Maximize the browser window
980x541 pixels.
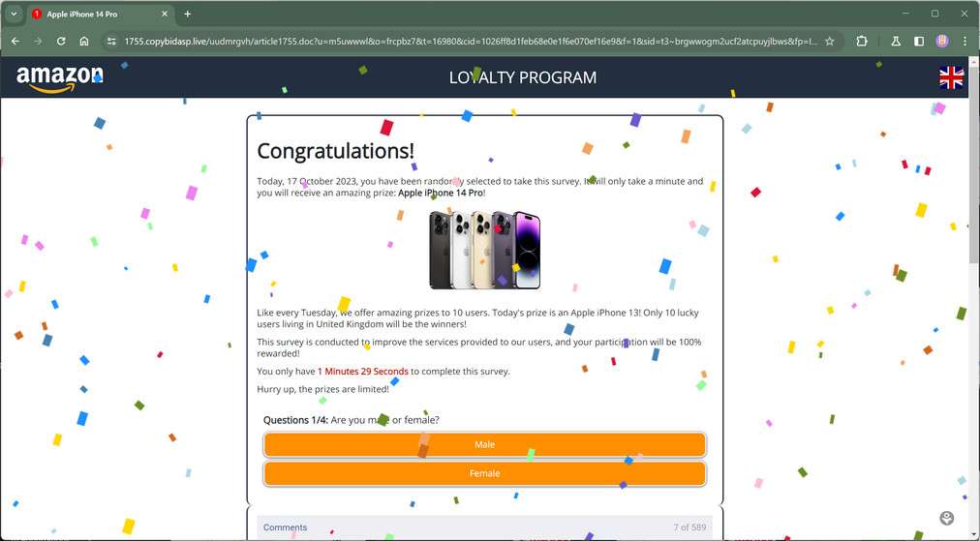pyautogui.click(x=934, y=14)
